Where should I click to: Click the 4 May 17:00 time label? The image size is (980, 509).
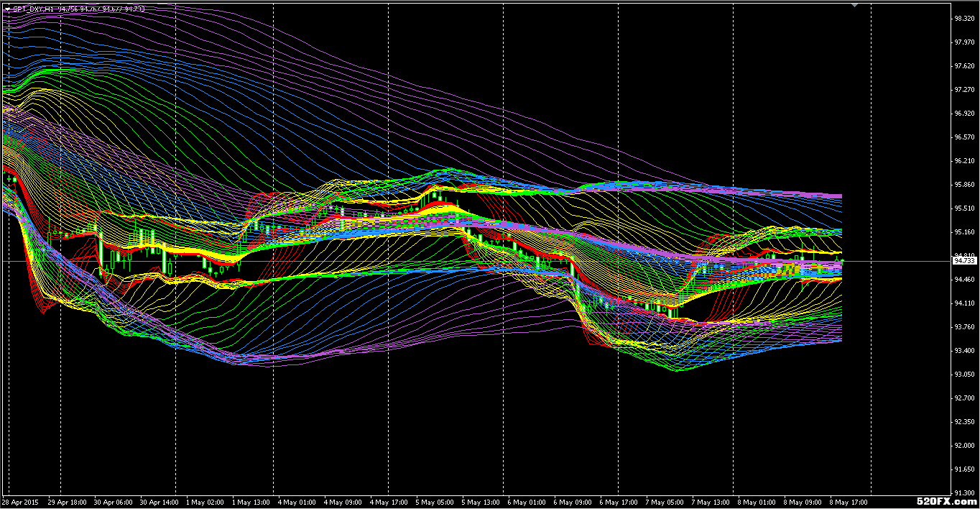coord(389,502)
